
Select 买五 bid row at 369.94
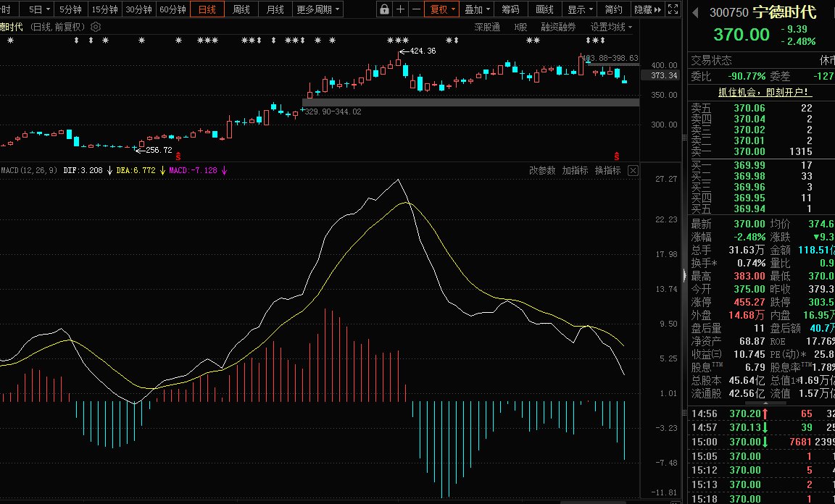coord(762,209)
